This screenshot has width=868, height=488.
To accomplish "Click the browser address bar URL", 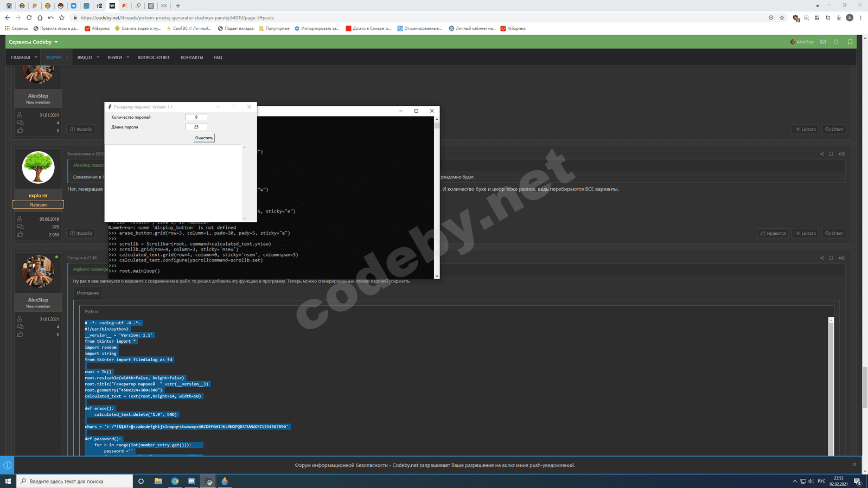I will pos(177,17).
